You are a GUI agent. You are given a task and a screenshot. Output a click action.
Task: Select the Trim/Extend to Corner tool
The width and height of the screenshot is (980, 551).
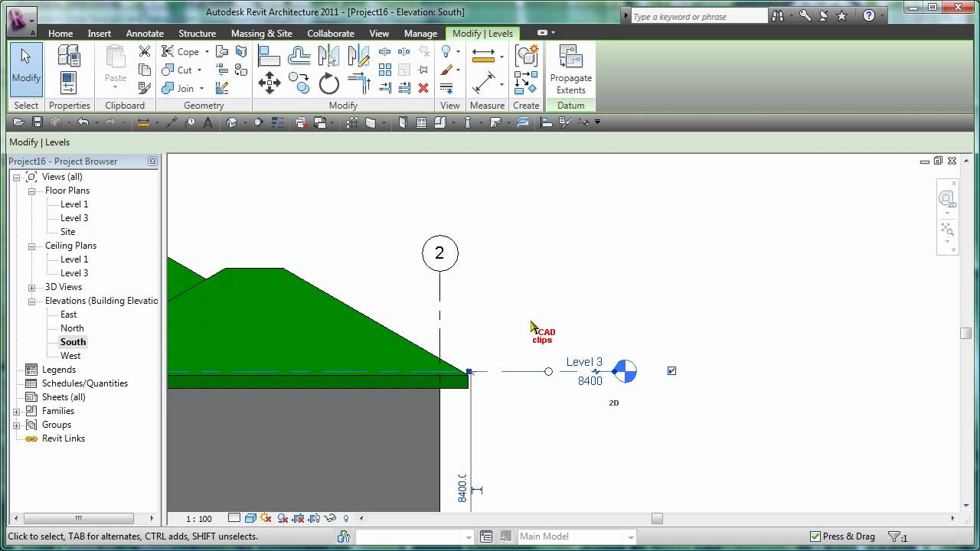358,83
